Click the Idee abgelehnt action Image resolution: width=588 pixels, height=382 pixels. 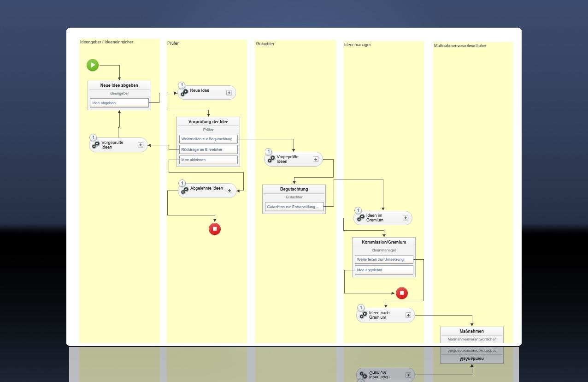coord(384,270)
